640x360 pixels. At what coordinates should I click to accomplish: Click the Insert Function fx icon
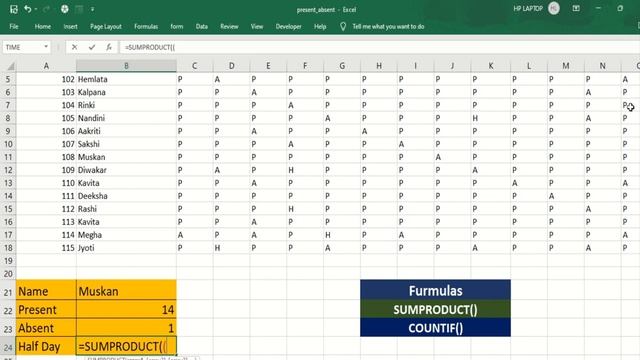(109, 47)
